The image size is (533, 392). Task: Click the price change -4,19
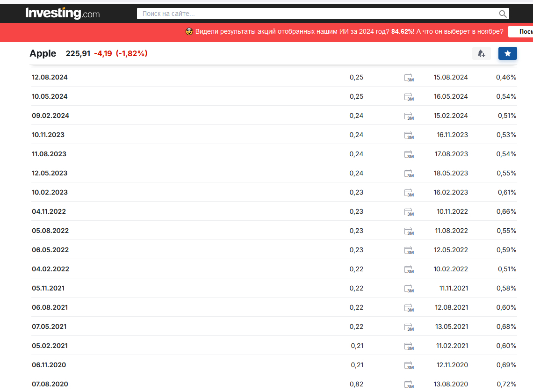(x=103, y=54)
